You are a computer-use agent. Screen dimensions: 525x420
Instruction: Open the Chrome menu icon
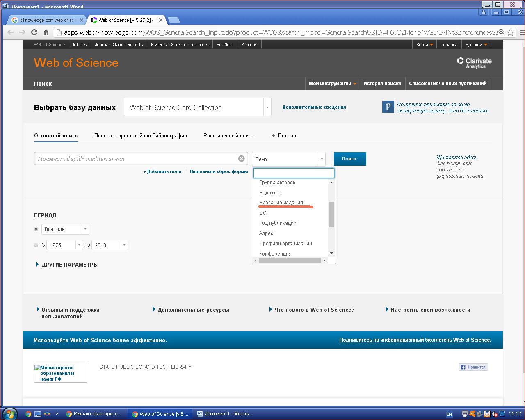(522, 32)
